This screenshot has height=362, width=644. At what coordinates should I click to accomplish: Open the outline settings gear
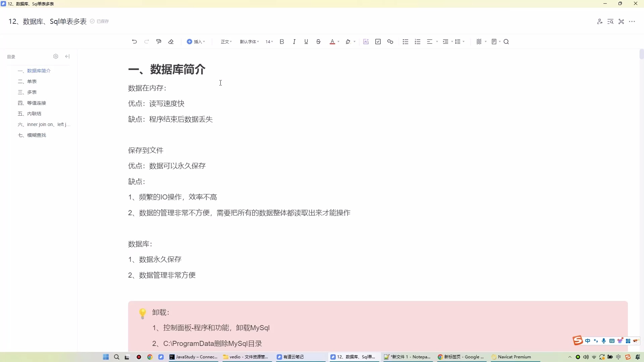pos(56,56)
